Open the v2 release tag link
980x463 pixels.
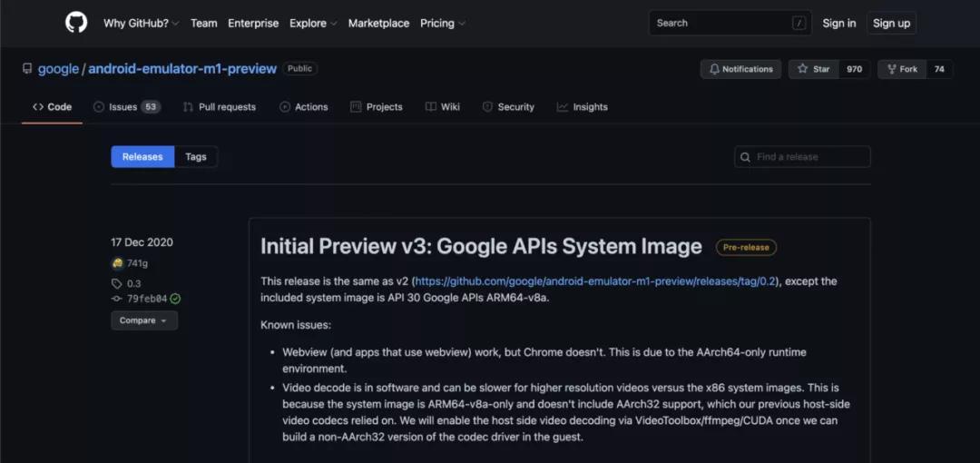coord(596,281)
